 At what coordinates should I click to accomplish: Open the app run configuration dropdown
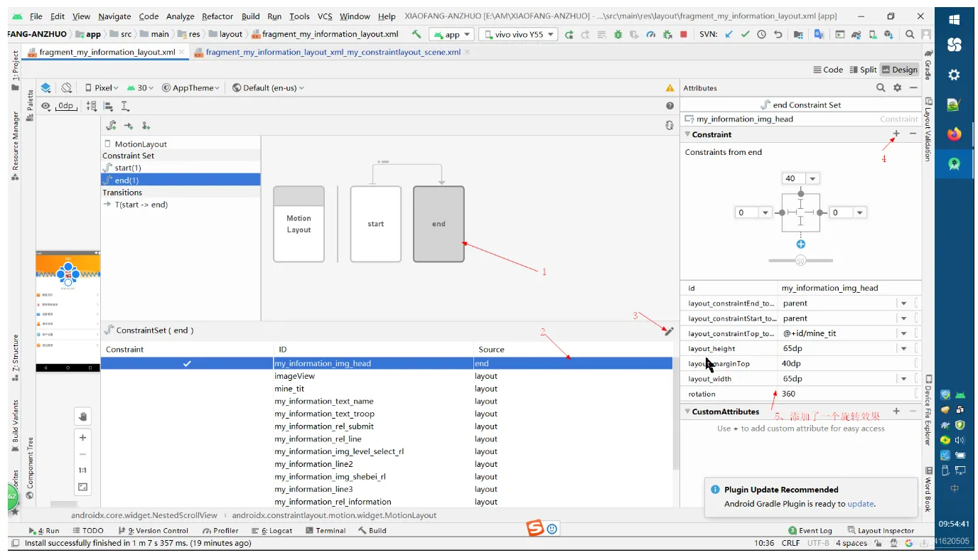[451, 34]
